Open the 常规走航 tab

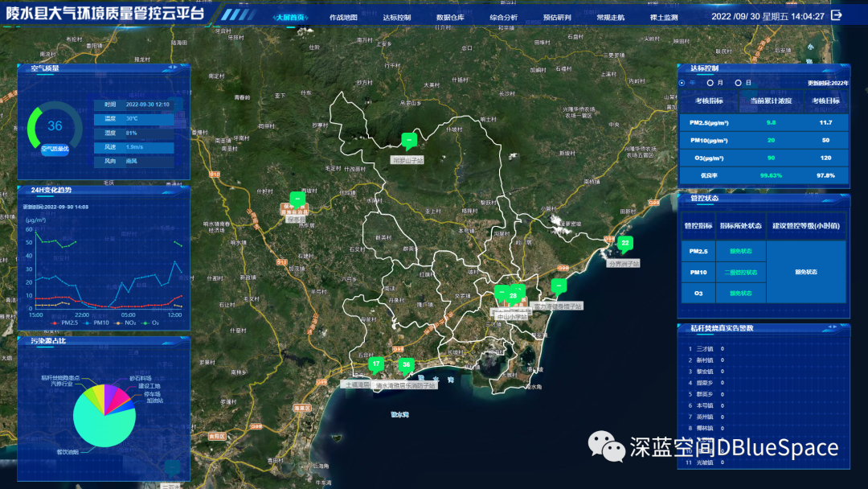611,18
